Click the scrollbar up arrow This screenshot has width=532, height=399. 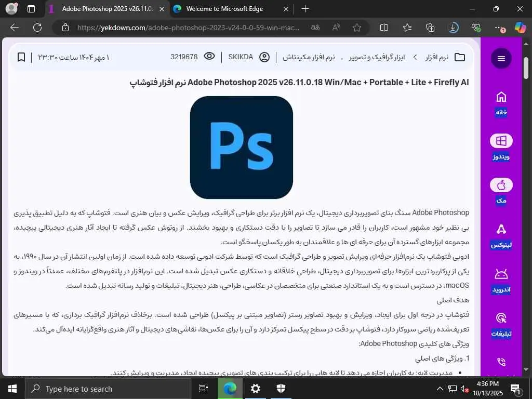[x=526, y=44]
